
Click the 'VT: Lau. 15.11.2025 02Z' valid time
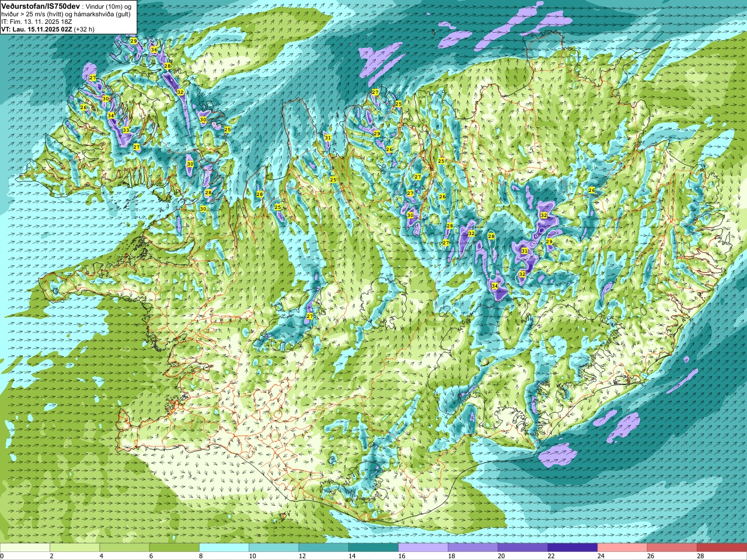(36, 29)
